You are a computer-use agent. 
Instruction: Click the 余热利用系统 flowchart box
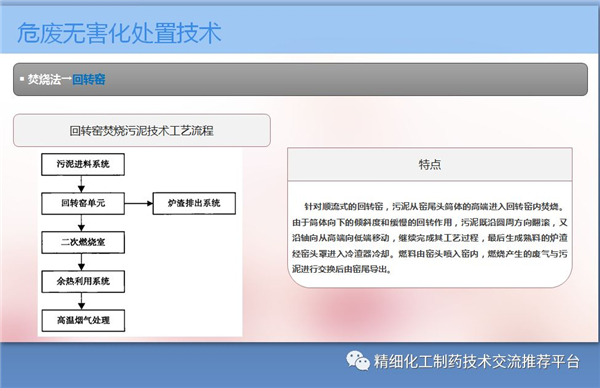tap(83, 282)
